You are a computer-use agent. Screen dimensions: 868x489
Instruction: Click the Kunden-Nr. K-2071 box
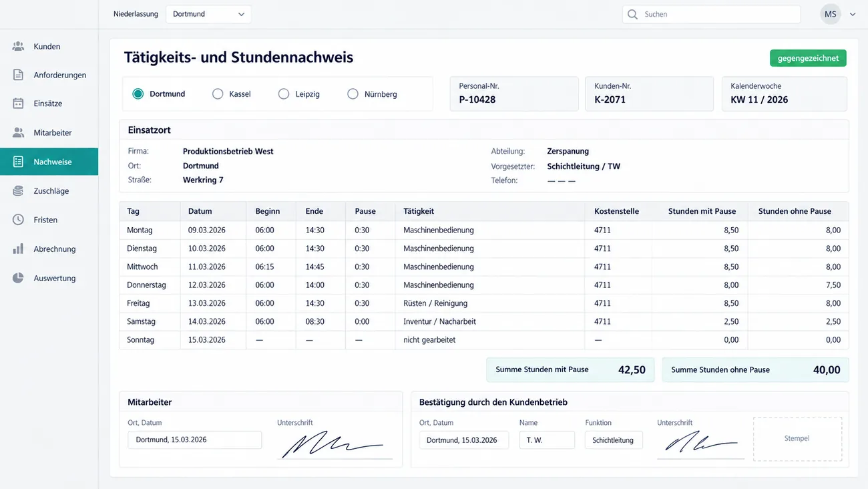tap(650, 94)
